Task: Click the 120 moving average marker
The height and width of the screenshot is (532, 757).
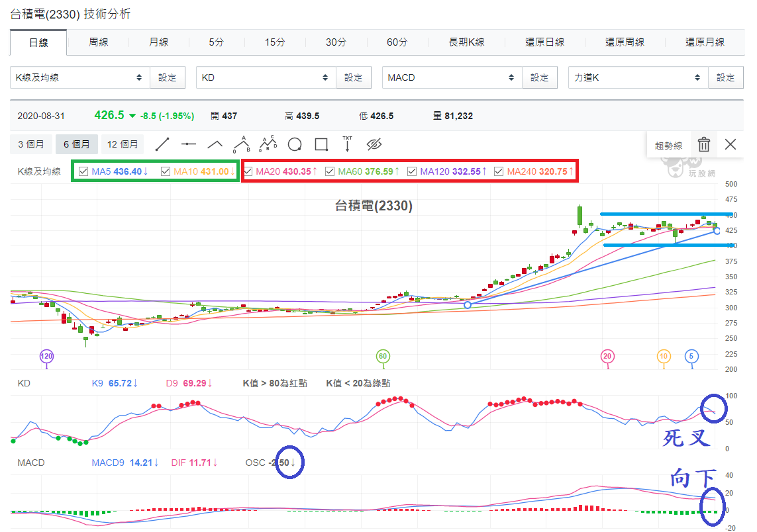Action: pos(46,357)
